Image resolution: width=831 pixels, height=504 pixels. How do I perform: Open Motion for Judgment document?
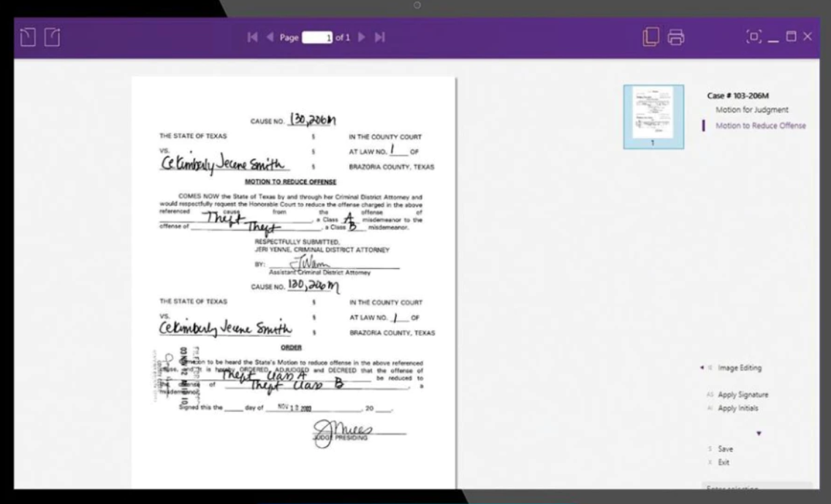pyautogui.click(x=752, y=110)
